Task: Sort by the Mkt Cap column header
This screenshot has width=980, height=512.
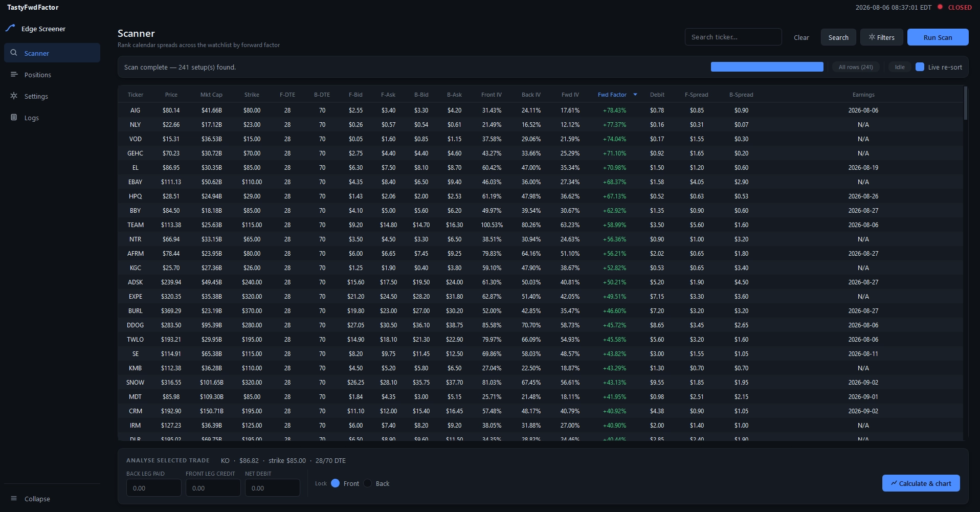Action: pyautogui.click(x=211, y=95)
